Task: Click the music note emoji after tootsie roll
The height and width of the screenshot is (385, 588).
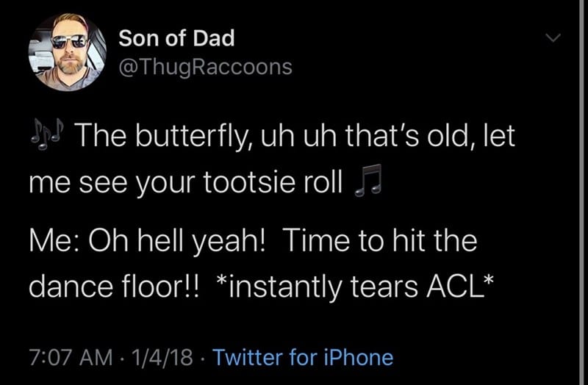Action: (365, 181)
